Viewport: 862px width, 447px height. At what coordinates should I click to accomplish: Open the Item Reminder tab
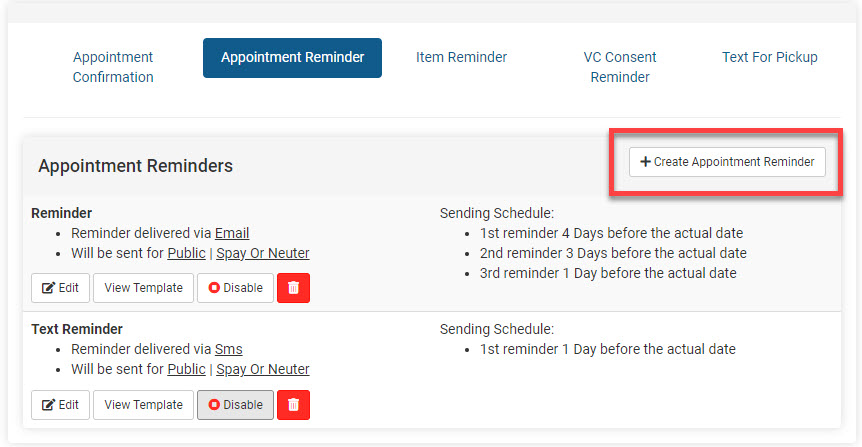pos(461,57)
